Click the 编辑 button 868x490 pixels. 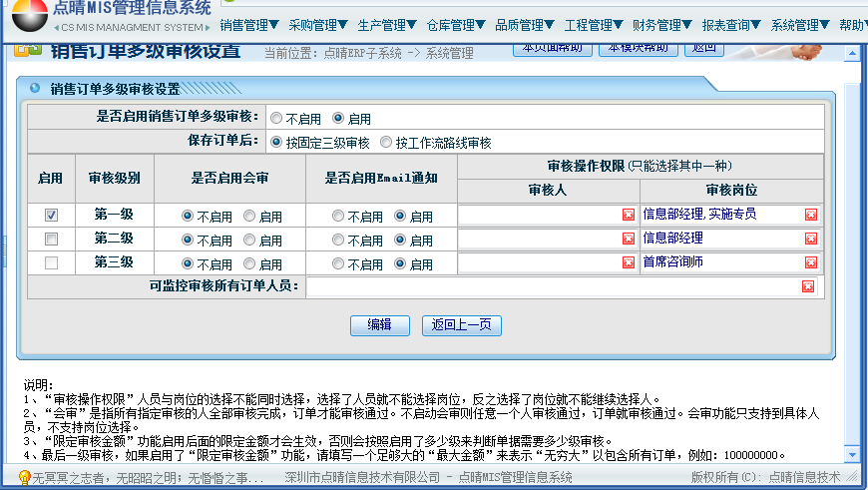click(379, 325)
